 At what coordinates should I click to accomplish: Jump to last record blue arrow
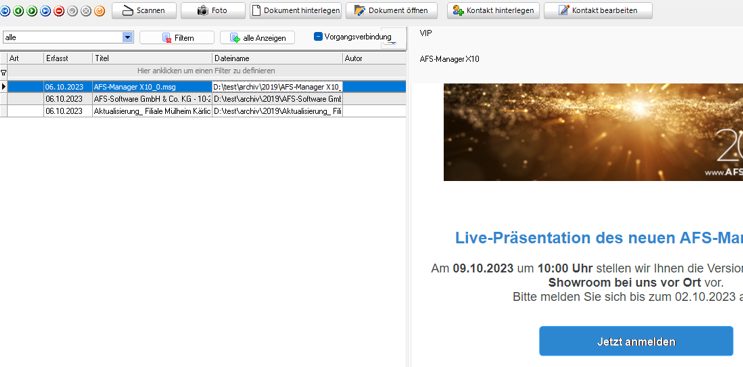tap(45, 11)
